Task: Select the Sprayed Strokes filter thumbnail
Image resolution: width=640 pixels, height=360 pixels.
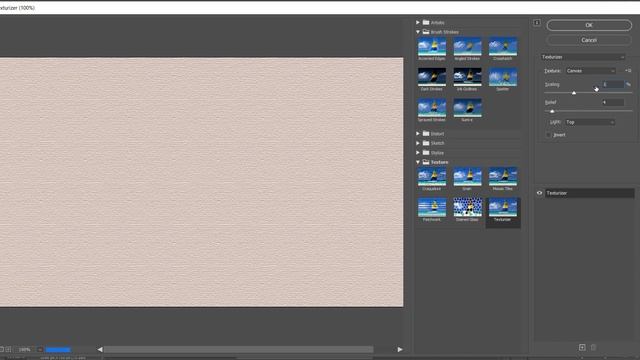Action: (431, 108)
